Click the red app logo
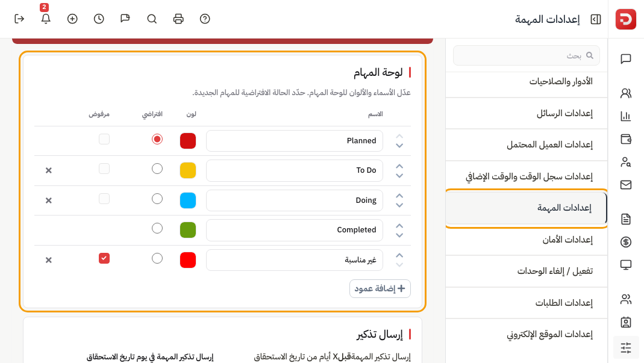The image size is (644, 363). pyautogui.click(x=625, y=19)
